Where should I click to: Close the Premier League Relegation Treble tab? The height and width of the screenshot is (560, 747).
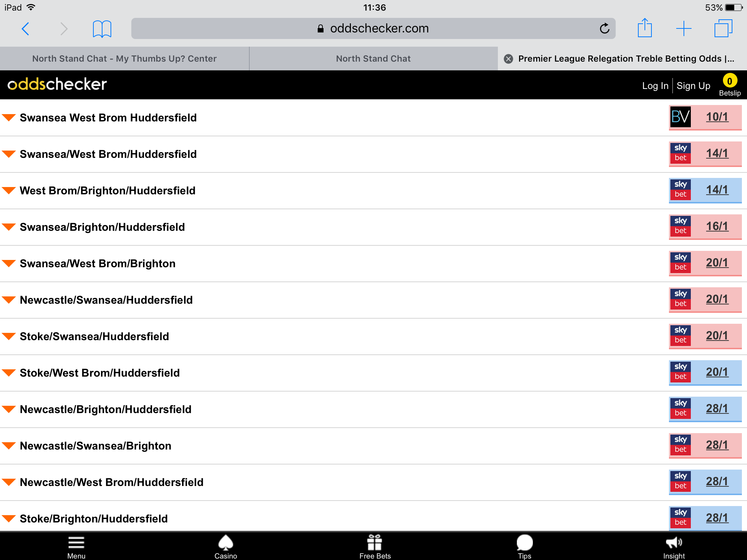tap(508, 59)
